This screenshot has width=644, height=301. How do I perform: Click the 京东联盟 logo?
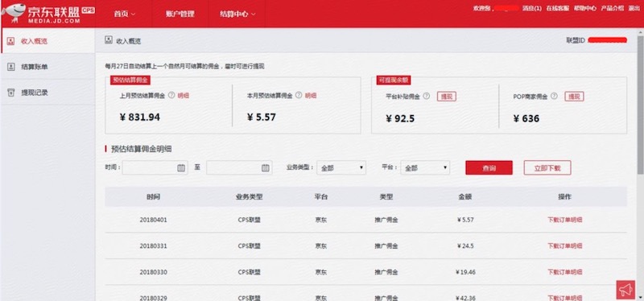point(48,13)
